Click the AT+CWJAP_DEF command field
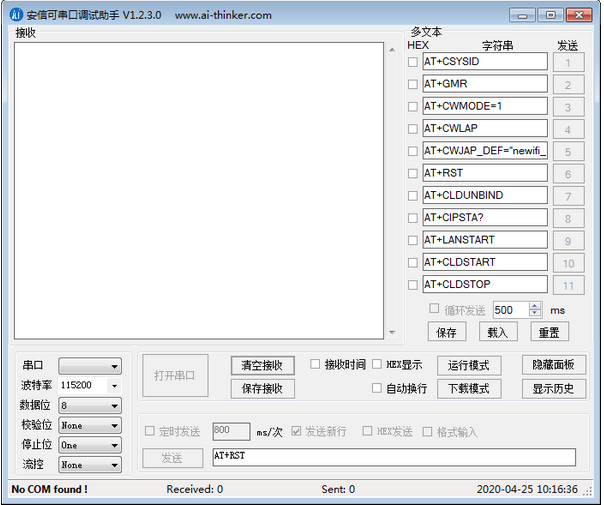The width and height of the screenshot is (604, 505). (x=485, y=151)
